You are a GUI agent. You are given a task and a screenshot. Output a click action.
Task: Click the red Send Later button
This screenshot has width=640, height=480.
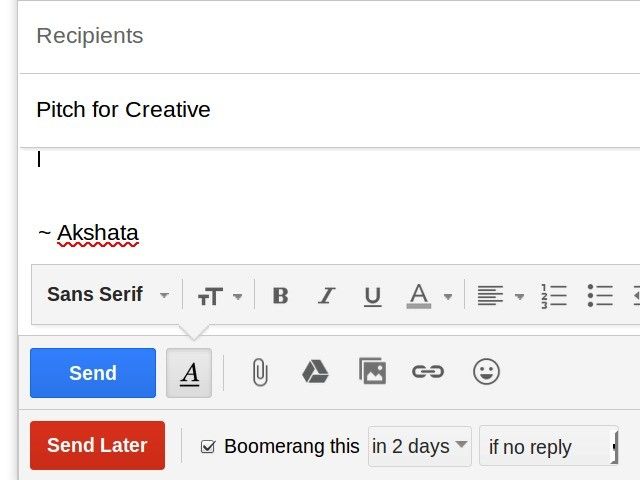click(97, 446)
